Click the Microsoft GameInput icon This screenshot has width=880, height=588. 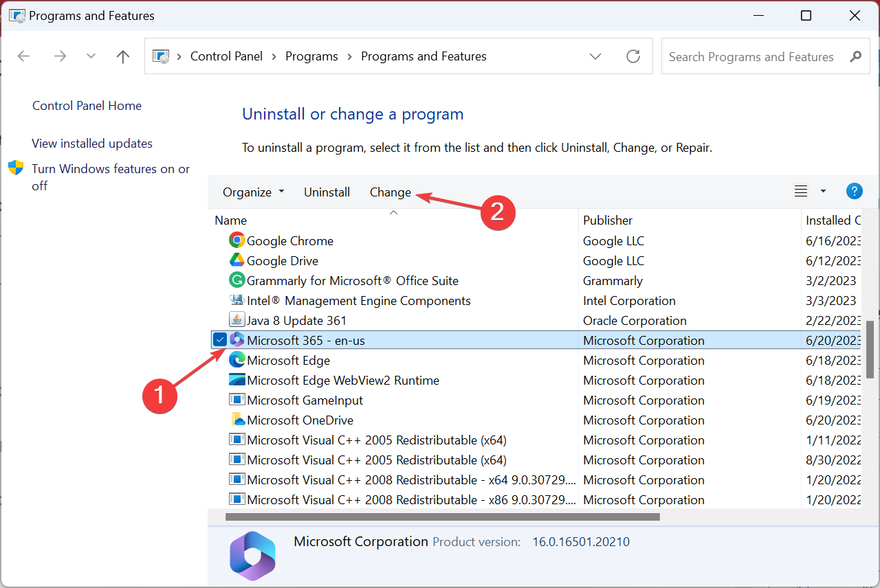(x=236, y=400)
